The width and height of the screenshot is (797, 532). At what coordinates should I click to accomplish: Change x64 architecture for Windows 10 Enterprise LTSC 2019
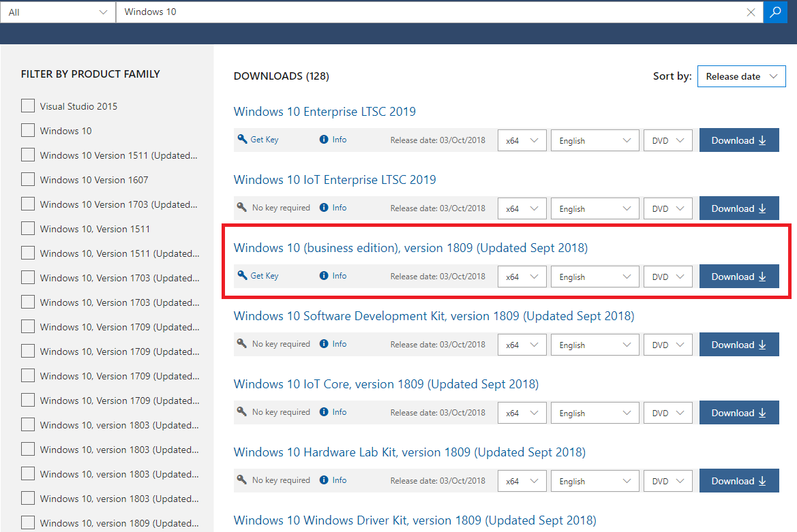tap(522, 140)
